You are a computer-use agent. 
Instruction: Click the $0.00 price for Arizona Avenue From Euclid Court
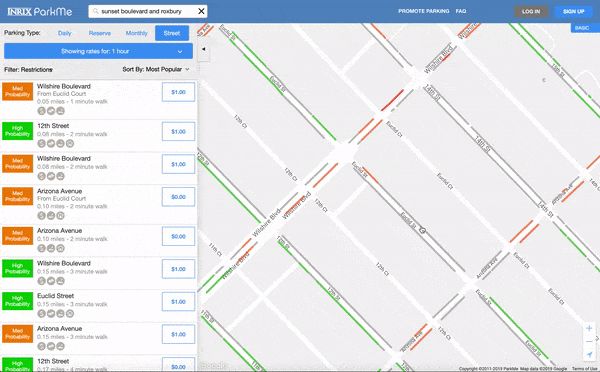pyautogui.click(x=178, y=197)
